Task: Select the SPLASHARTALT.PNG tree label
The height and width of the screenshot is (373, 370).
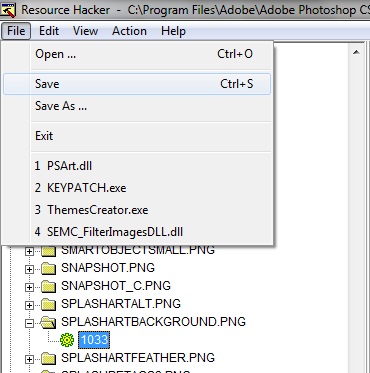Action: pos(121,304)
